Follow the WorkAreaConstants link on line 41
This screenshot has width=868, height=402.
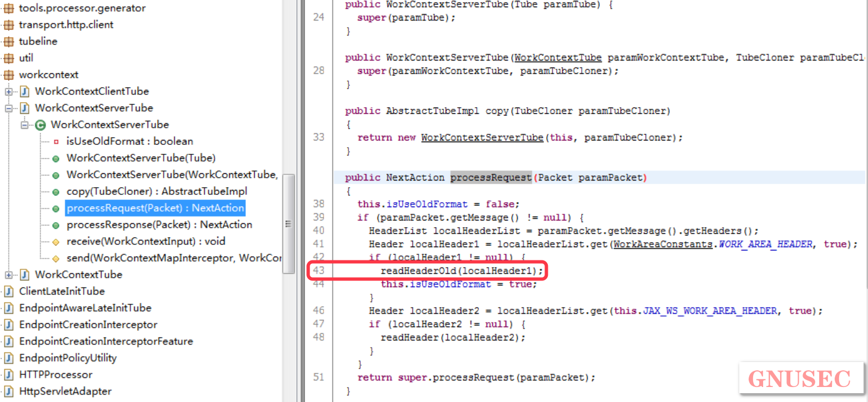tap(663, 244)
